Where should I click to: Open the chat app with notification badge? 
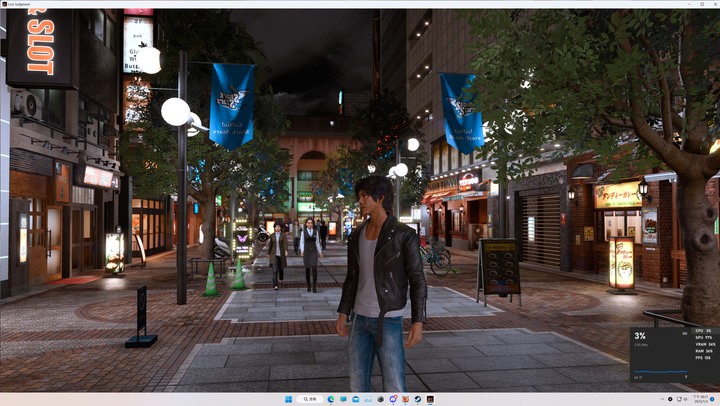point(393,399)
